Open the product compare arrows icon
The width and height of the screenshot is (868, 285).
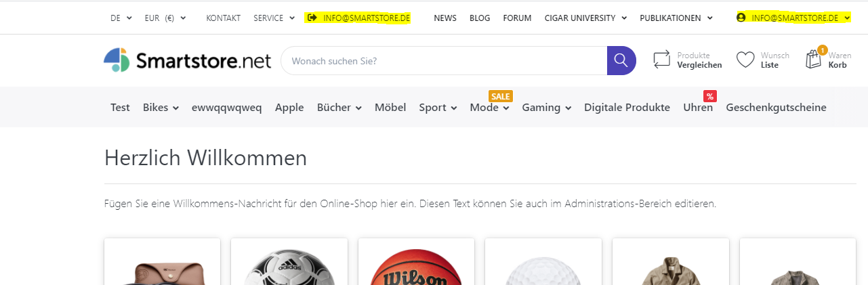(x=661, y=60)
